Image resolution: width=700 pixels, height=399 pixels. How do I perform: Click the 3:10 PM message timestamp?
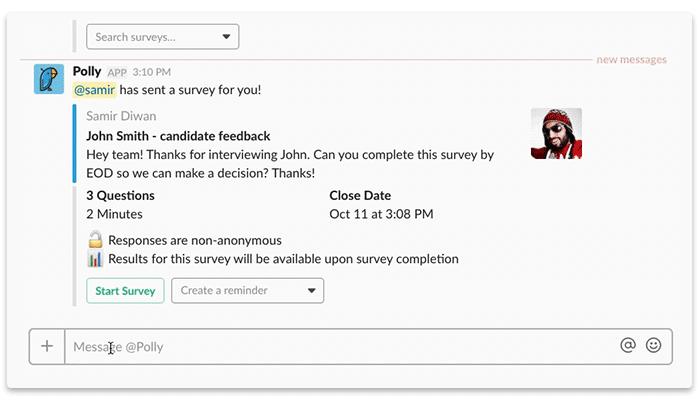(x=152, y=72)
